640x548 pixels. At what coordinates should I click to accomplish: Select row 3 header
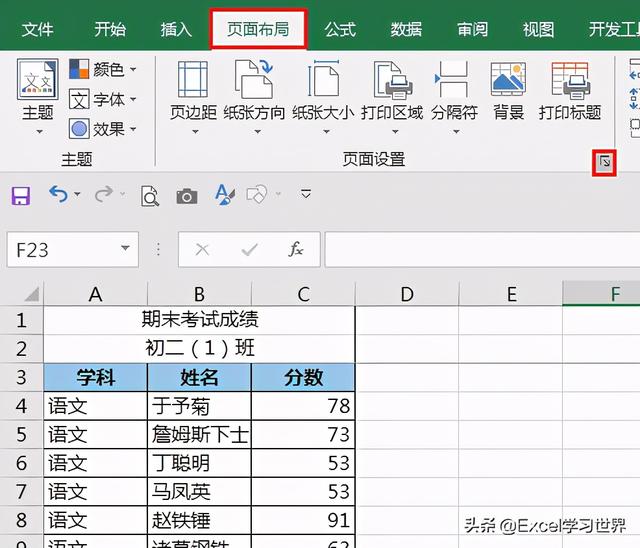pos(21,377)
